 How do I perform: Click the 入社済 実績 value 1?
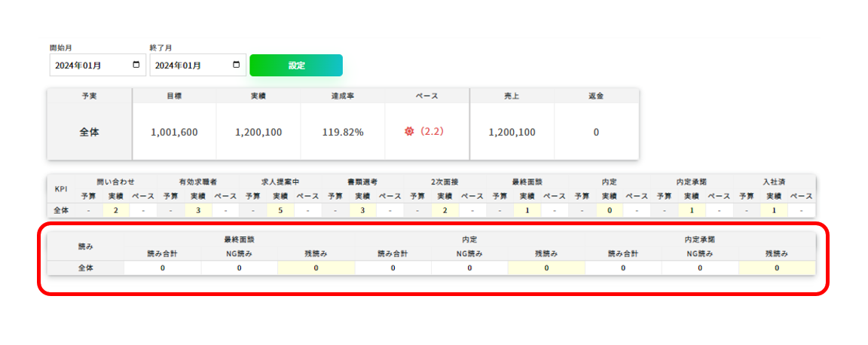pos(774,210)
